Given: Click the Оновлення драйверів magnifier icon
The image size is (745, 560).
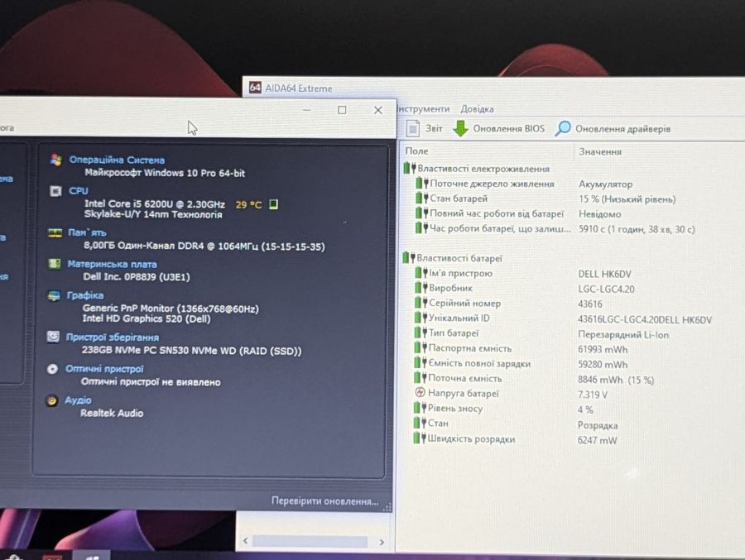Looking at the screenshot, I should [x=563, y=128].
